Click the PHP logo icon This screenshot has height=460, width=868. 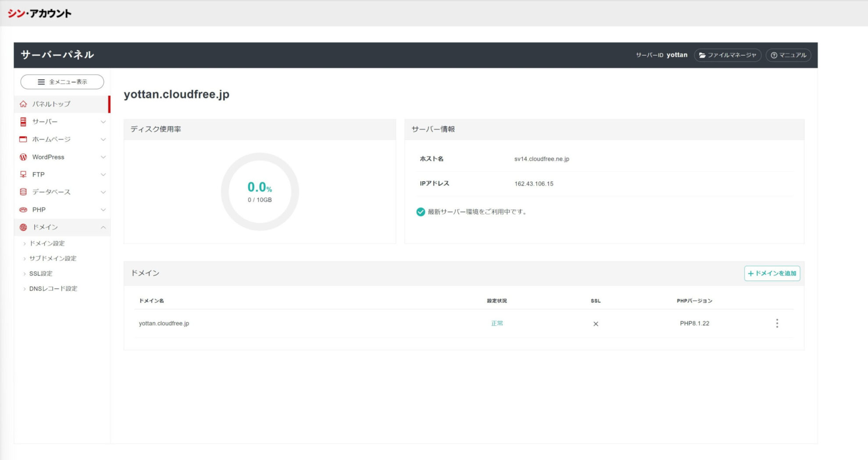[23, 210]
